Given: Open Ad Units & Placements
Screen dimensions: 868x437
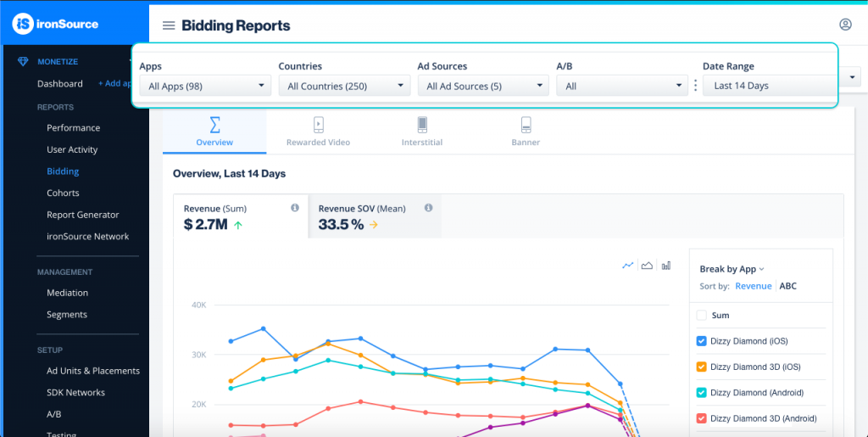Looking at the screenshot, I should tap(93, 371).
